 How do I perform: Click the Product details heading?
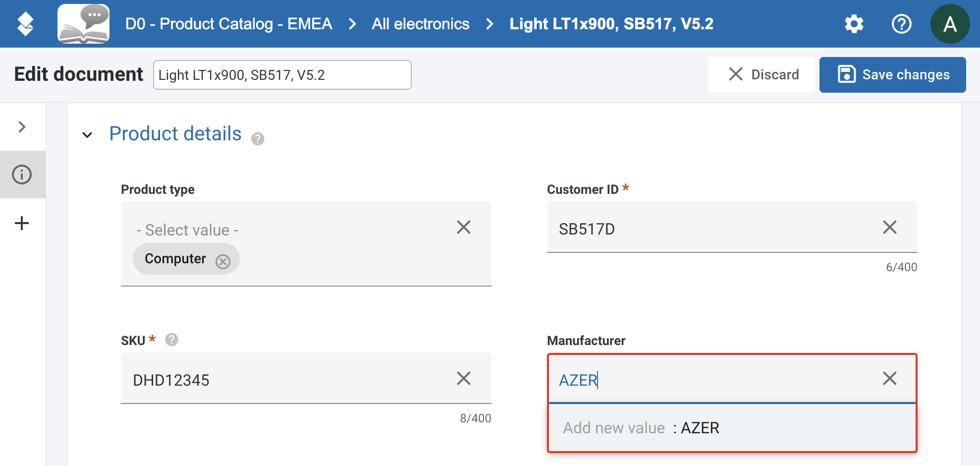(175, 134)
